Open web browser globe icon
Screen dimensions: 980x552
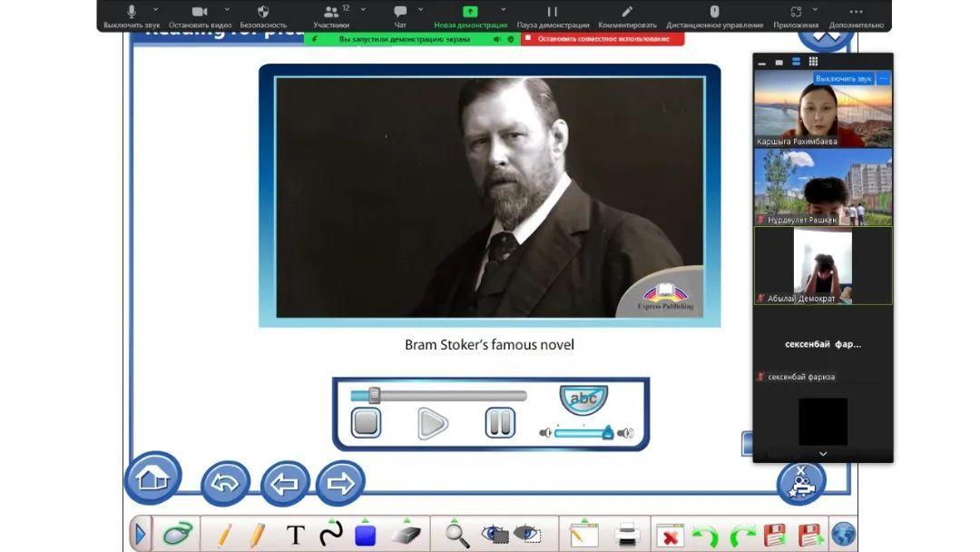pyautogui.click(x=843, y=535)
